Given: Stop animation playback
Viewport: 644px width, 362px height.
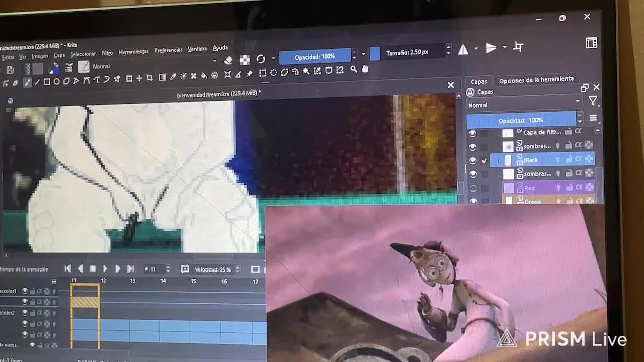Looking at the screenshot, I should point(93,269).
